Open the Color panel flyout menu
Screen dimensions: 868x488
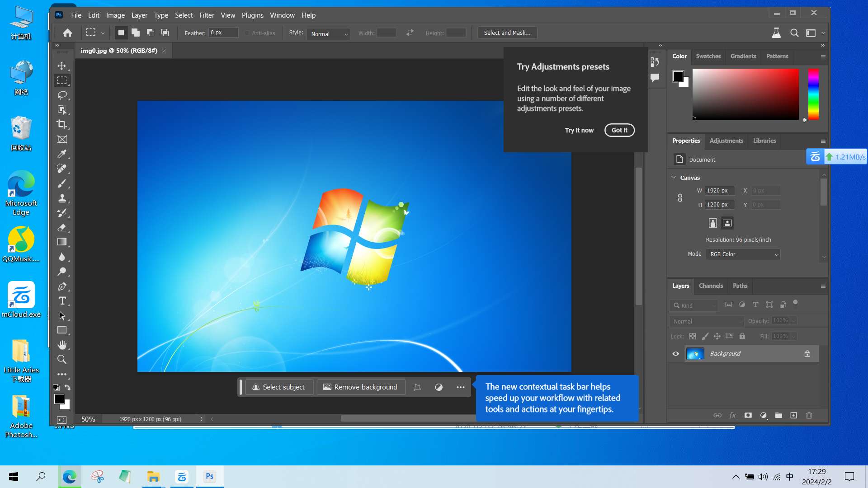[x=823, y=56]
